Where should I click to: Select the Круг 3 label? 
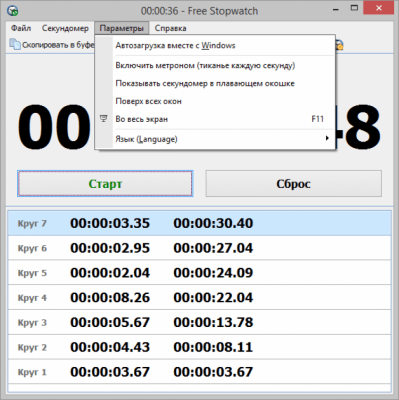coord(32,323)
